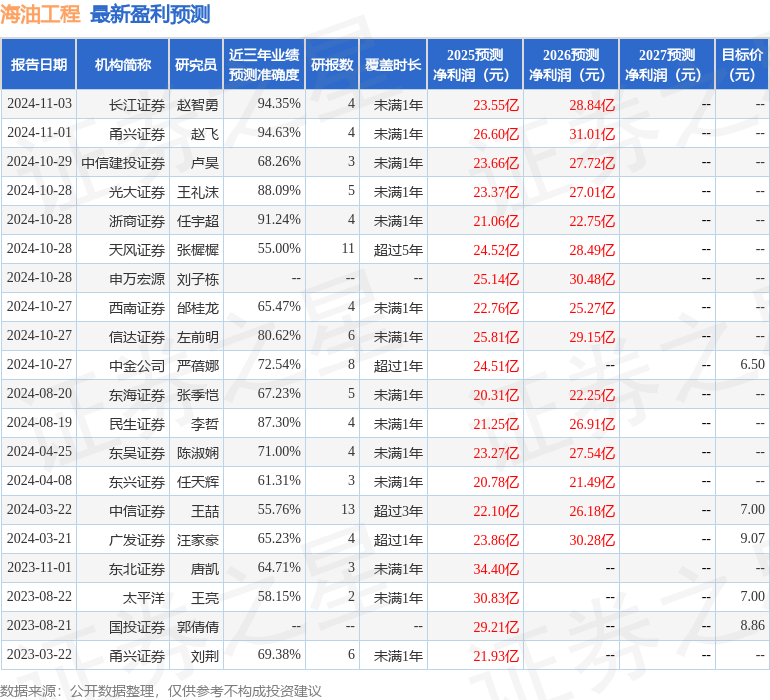The image size is (770, 700).
Task: Select the 报告日期 column header
Action: point(39,64)
